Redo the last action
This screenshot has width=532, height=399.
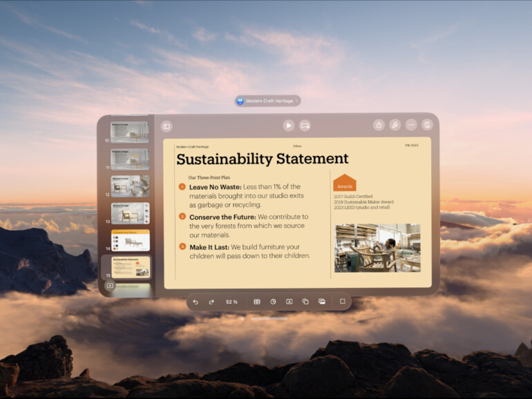click(211, 302)
